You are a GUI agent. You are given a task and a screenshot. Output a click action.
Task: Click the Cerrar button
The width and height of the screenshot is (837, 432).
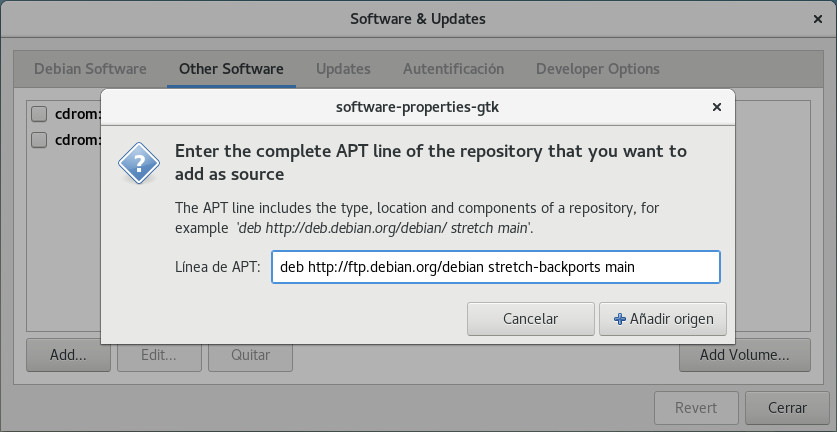[x=787, y=407]
